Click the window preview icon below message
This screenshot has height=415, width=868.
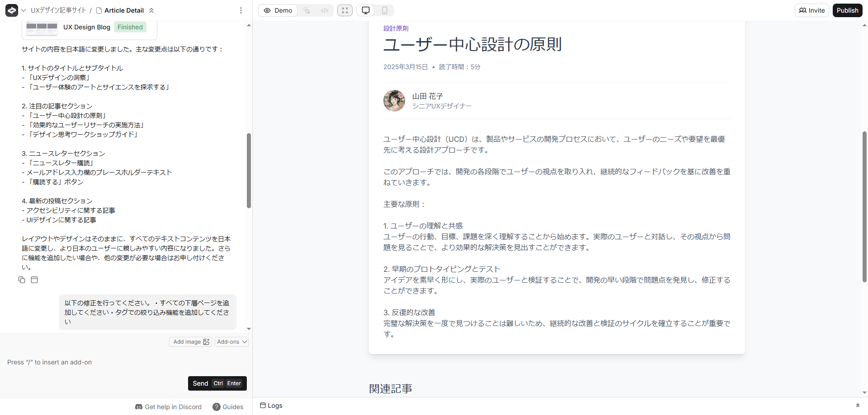pos(34,280)
